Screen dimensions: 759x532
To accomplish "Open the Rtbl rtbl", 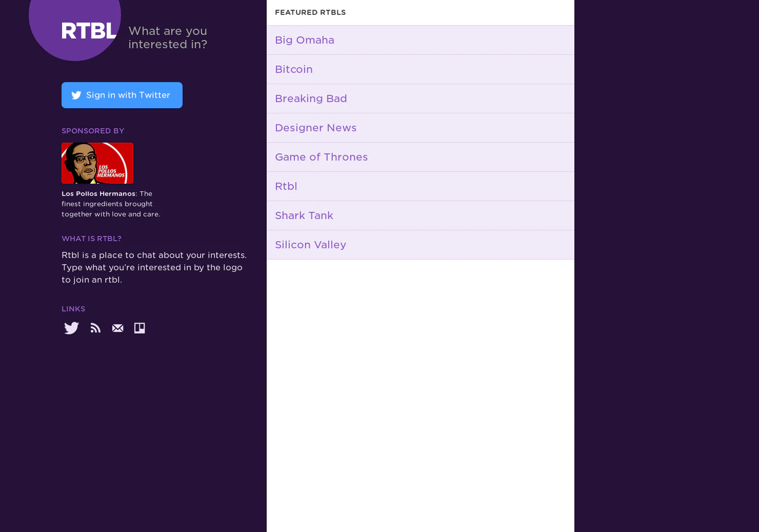I will [x=421, y=186].
